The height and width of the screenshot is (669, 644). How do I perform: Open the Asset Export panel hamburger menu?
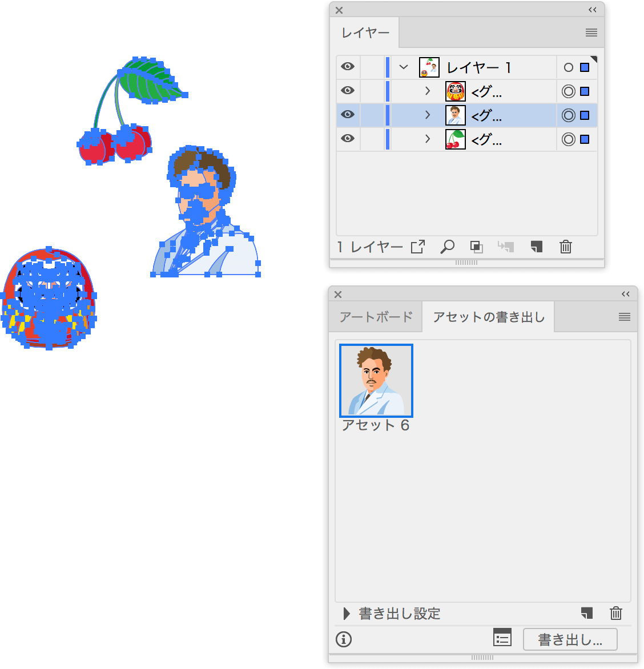pyautogui.click(x=625, y=317)
